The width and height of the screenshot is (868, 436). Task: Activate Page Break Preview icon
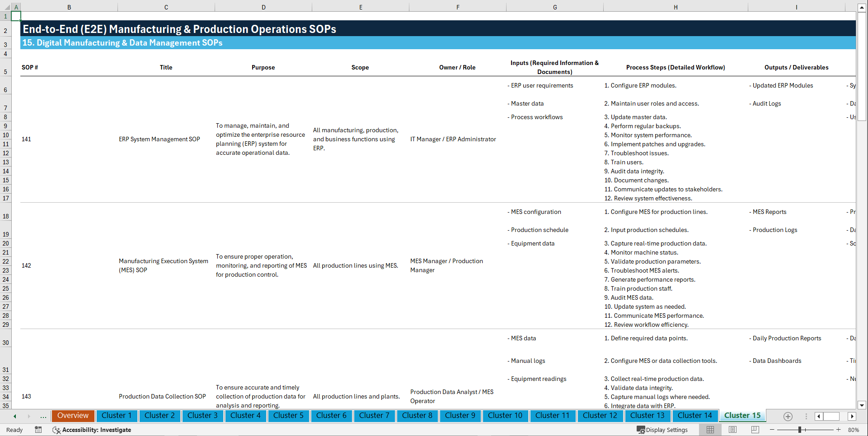(755, 430)
